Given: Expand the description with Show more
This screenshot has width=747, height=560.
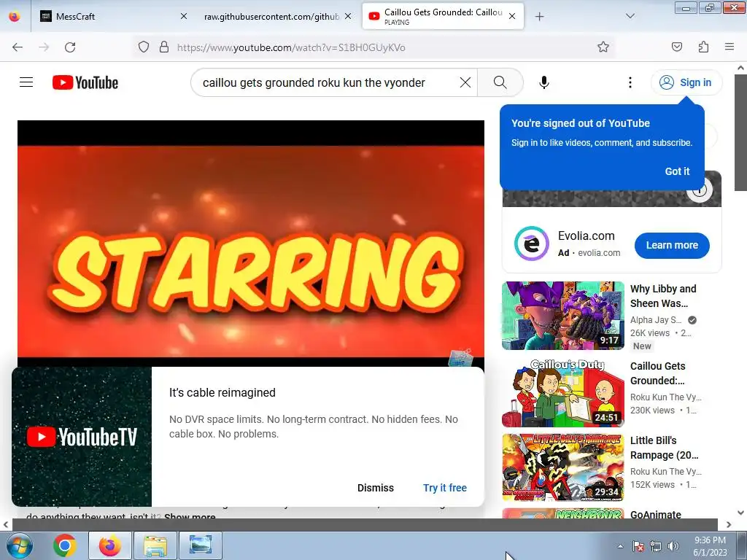Looking at the screenshot, I should tap(190, 516).
